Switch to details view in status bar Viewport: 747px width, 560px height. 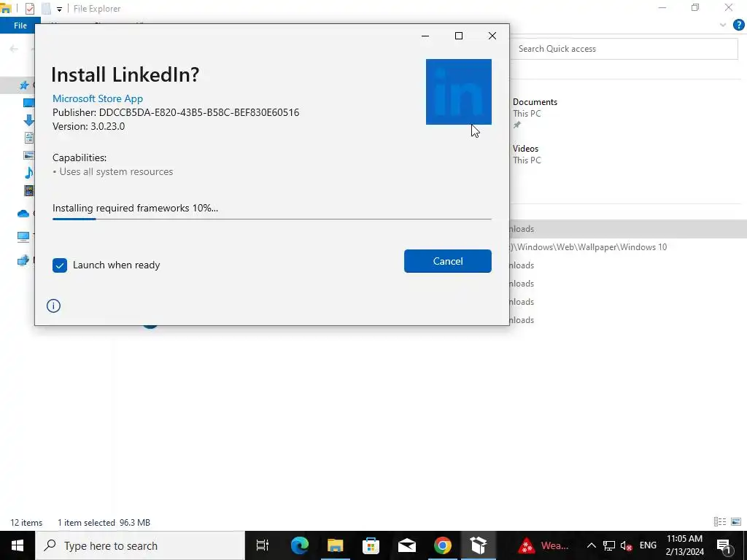click(x=720, y=522)
